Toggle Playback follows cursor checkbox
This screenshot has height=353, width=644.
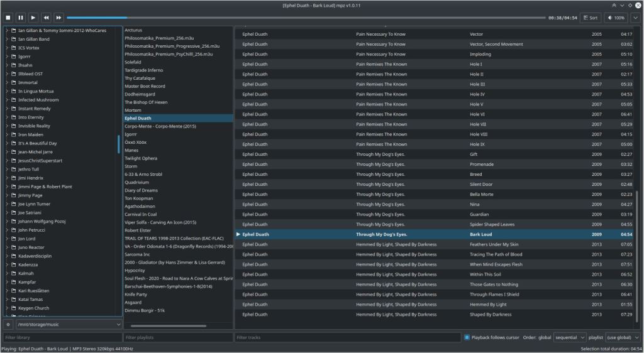(x=467, y=337)
